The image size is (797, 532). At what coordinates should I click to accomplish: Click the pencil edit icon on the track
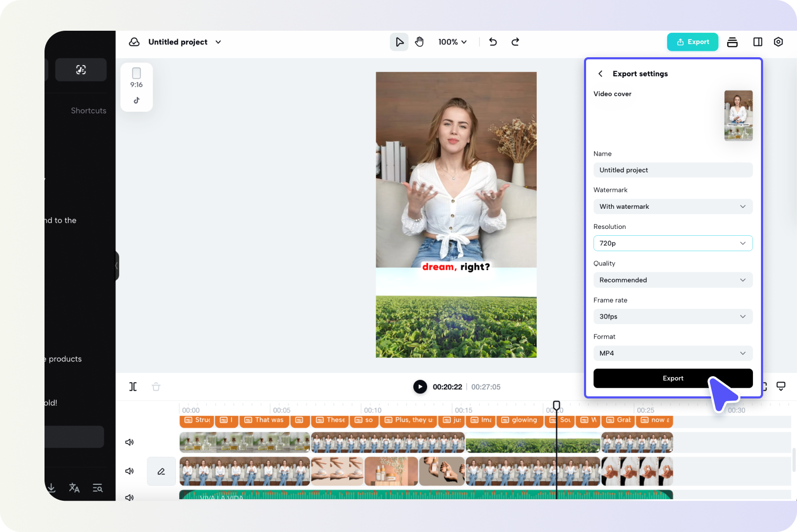click(161, 471)
